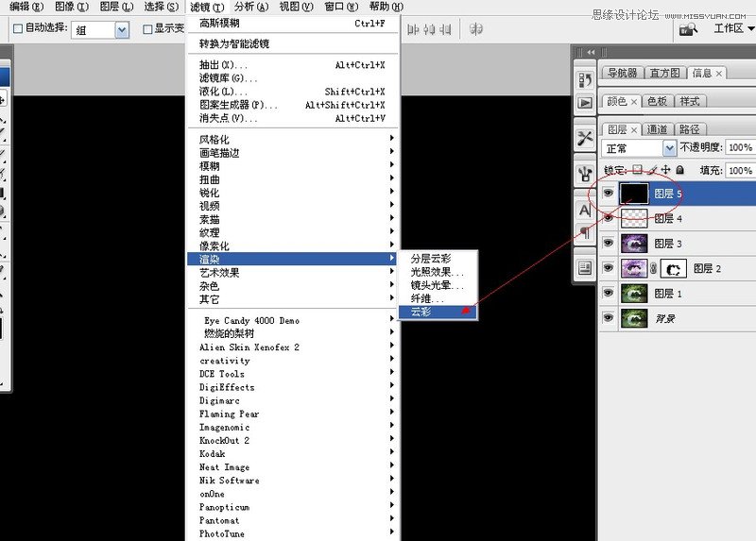The width and height of the screenshot is (756, 541).
Task: Hide 图层 4 using its eye icon
Action: click(609, 218)
